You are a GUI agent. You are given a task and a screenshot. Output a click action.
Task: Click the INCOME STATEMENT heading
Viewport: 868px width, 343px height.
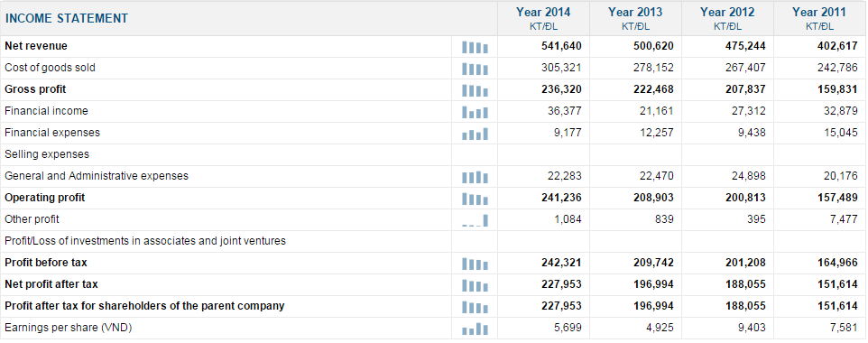point(67,18)
